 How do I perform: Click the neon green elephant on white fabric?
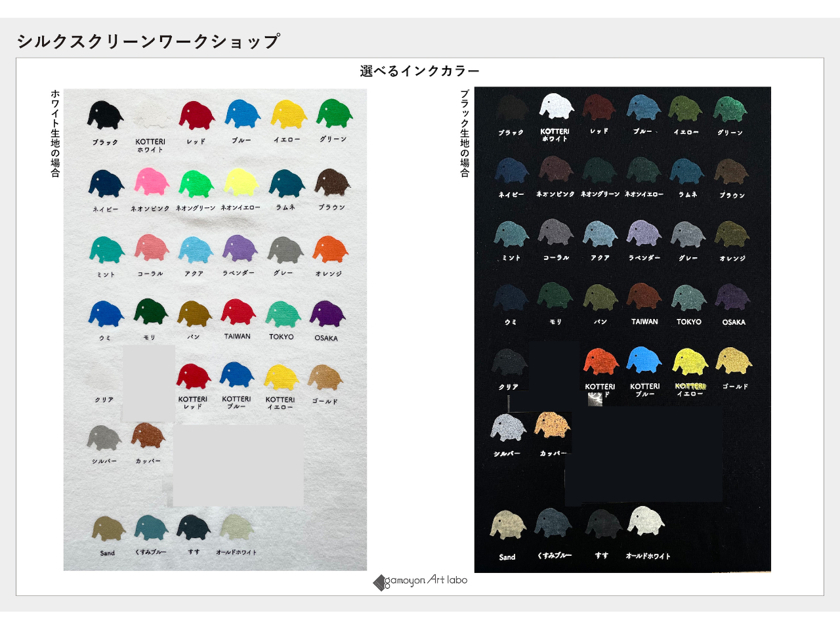click(x=196, y=184)
